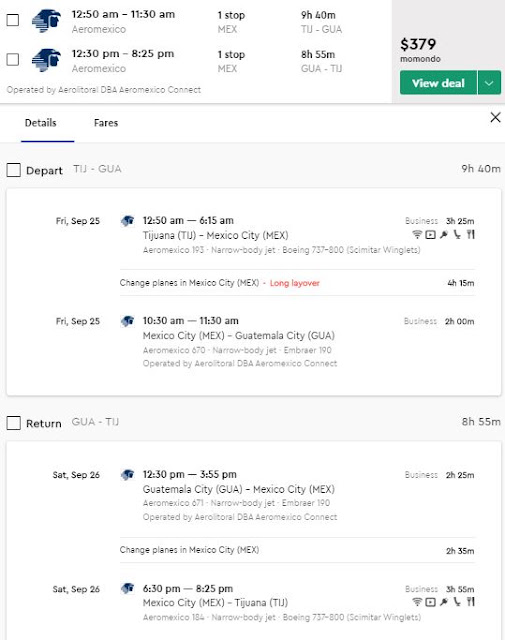This screenshot has width=505, height=640.
Task: Tick the Return GUA - TIJ checkbox
Action: (13, 423)
